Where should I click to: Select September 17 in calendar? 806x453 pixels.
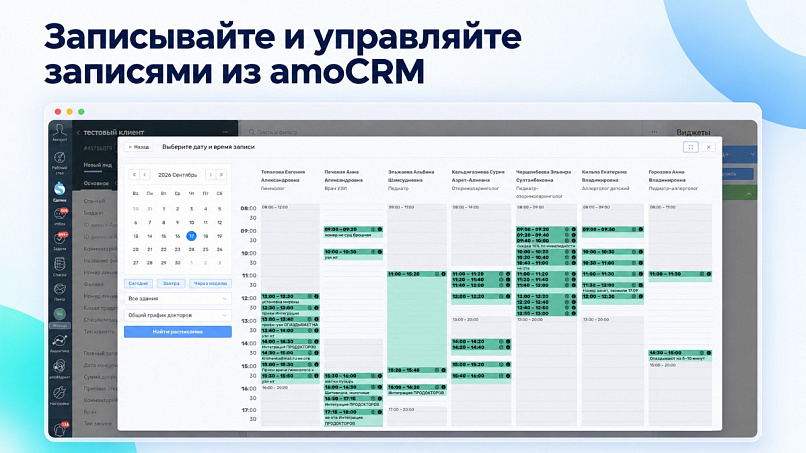click(x=191, y=236)
